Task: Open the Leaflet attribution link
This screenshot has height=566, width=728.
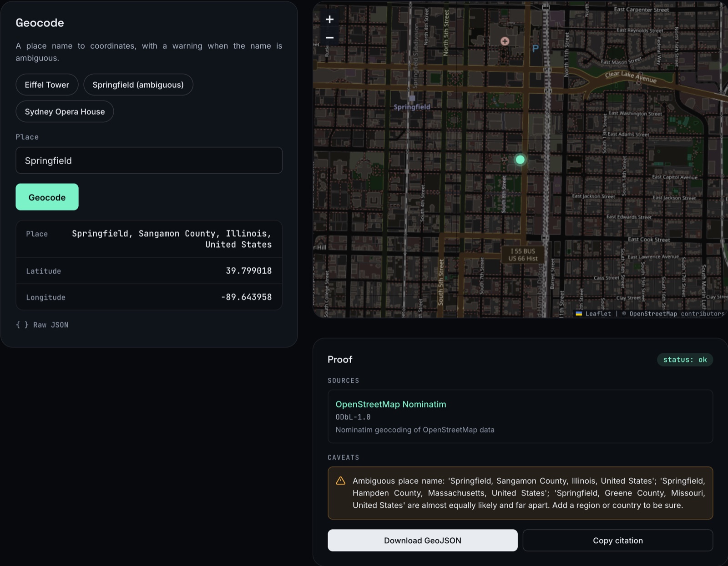Action: click(x=598, y=314)
